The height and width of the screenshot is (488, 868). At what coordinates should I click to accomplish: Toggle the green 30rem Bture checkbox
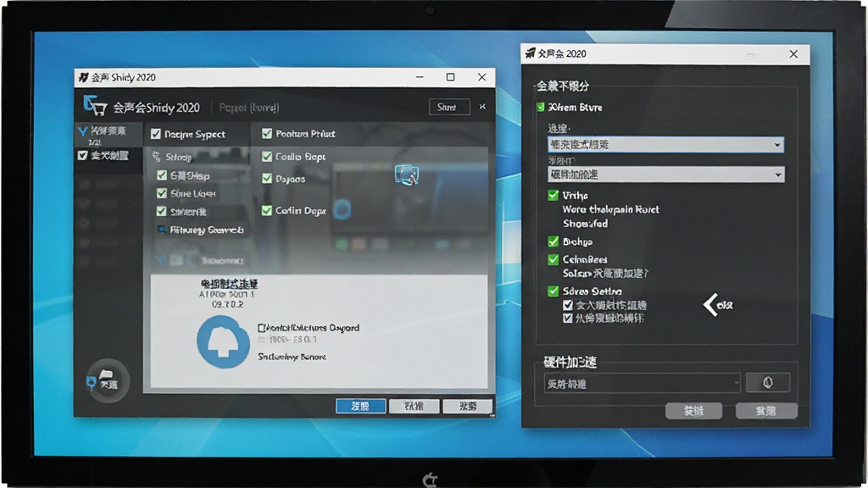pos(540,107)
